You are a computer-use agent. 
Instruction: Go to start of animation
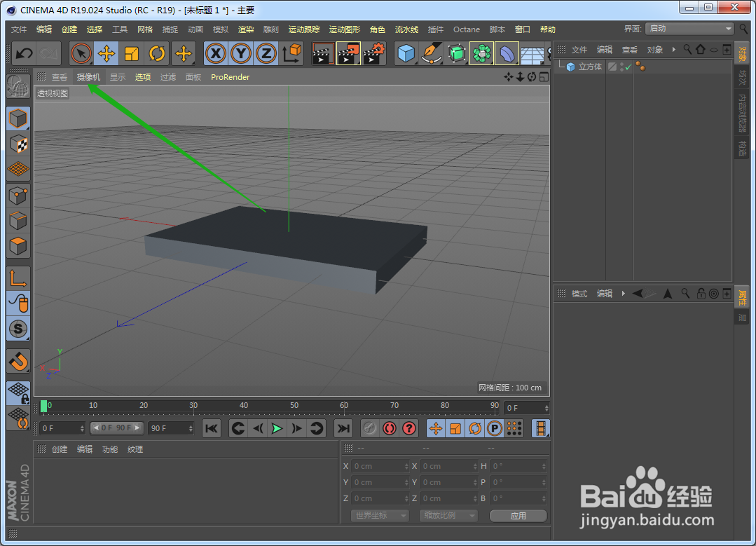click(x=212, y=428)
